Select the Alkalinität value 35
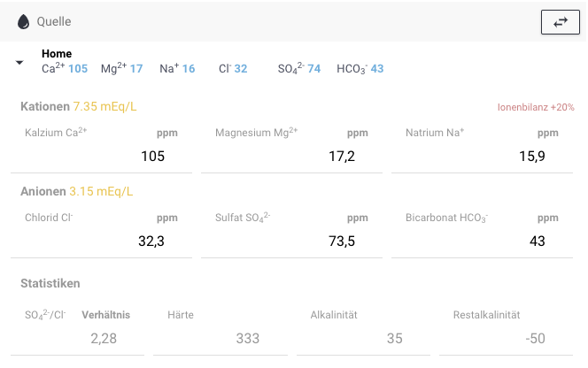 (x=365, y=338)
